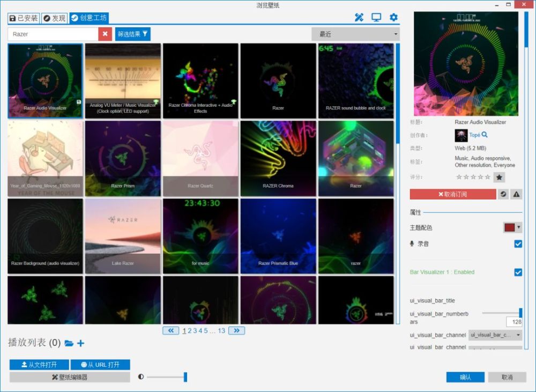This screenshot has height=392, width=536.
Task: Select Razer Prismatic Blue thumbnail
Action: [278, 236]
